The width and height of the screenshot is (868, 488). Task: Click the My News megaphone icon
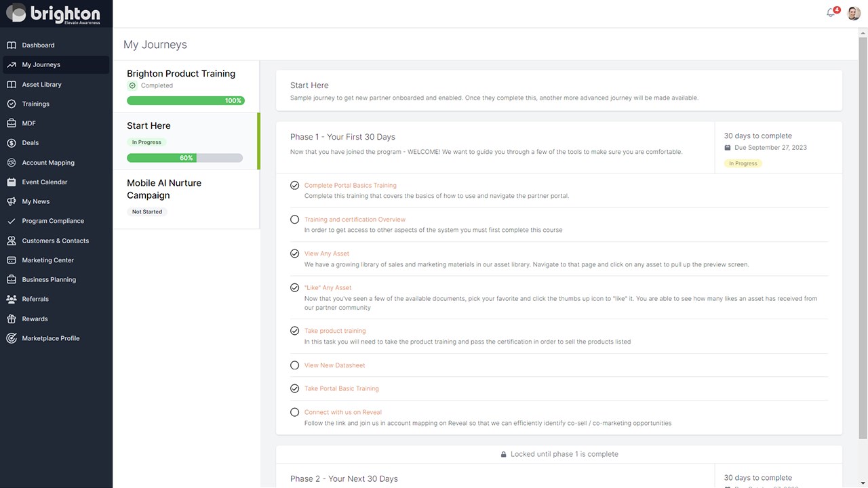(11, 202)
